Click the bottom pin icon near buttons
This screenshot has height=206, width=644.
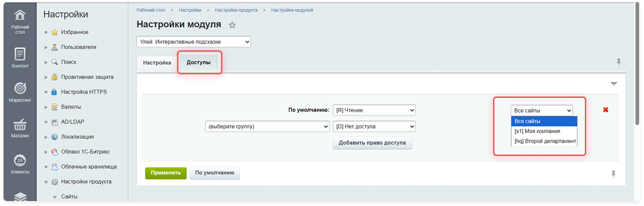pyautogui.click(x=613, y=174)
